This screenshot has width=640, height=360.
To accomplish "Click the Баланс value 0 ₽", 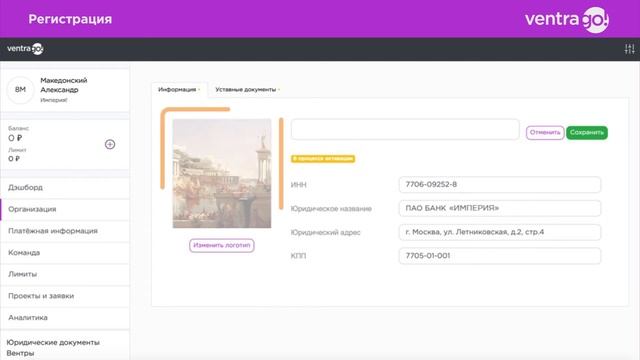I will pos(15,138).
